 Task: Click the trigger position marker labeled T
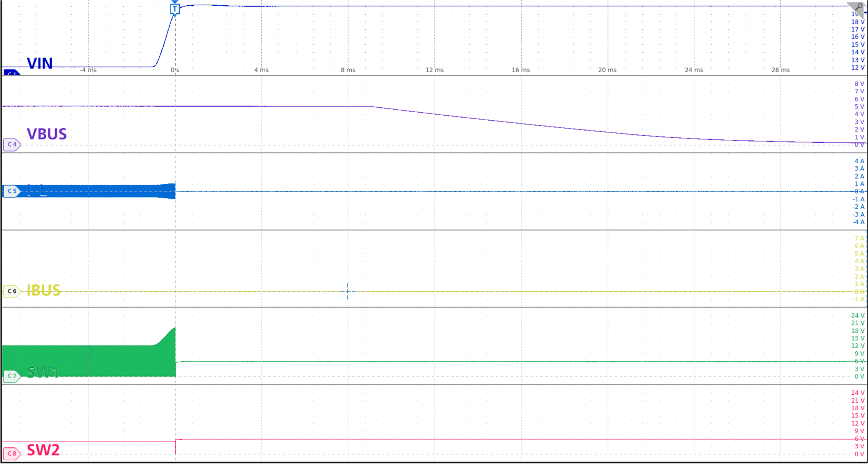(x=175, y=10)
